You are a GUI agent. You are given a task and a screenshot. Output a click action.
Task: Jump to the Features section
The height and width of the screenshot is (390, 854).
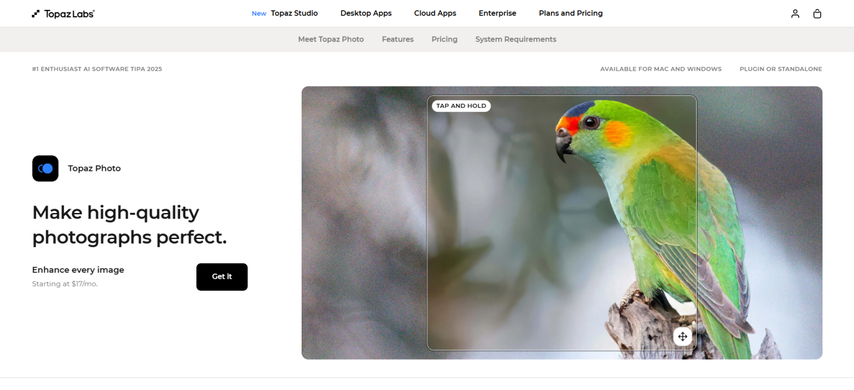coord(398,39)
